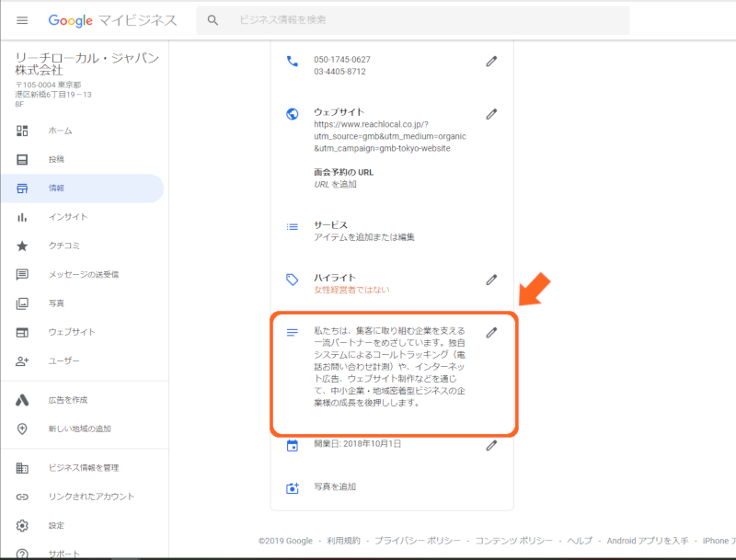Click 女性経営者ではない highlight text
This screenshot has width=736, height=560.
351,290
